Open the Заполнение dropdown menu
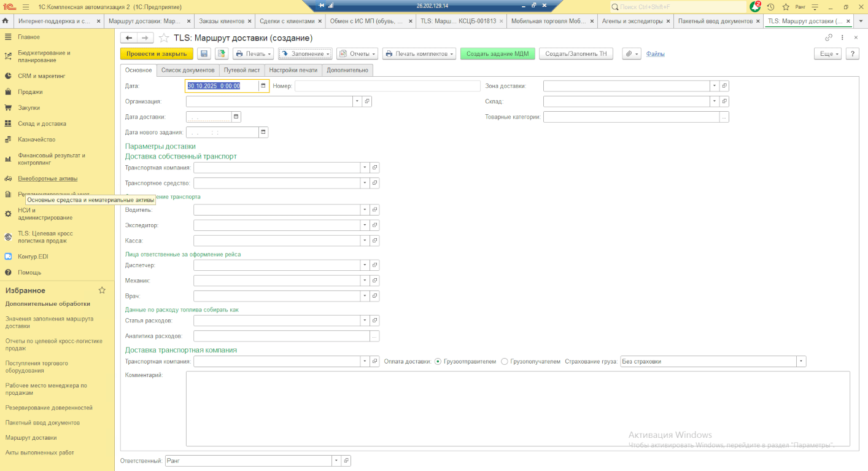This screenshot has width=868, height=471. (305, 54)
